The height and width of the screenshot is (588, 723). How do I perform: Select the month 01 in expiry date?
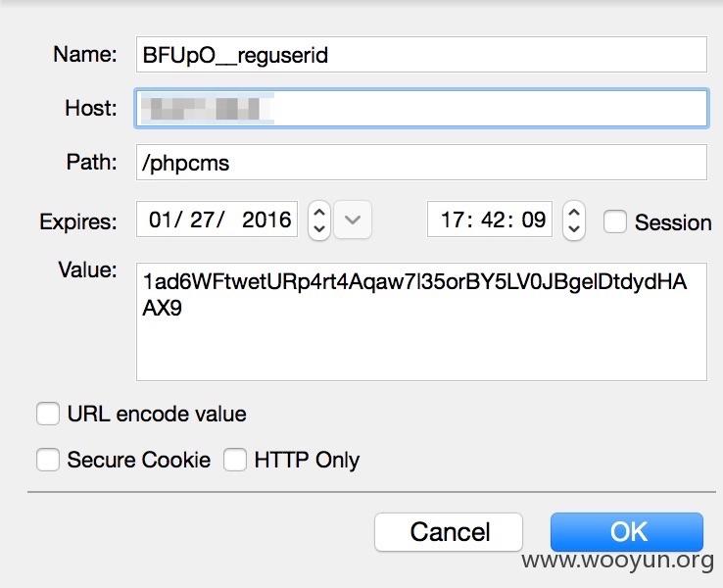[161, 220]
